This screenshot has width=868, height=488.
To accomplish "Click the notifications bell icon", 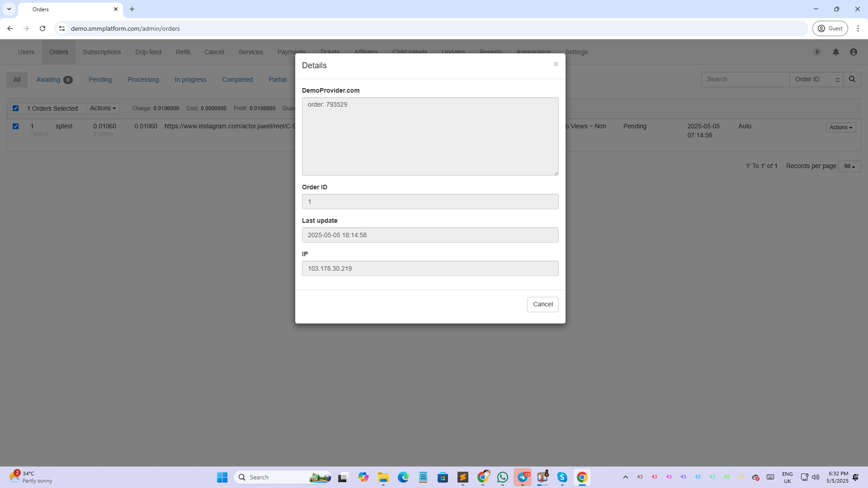I will pyautogui.click(x=835, y=52).
